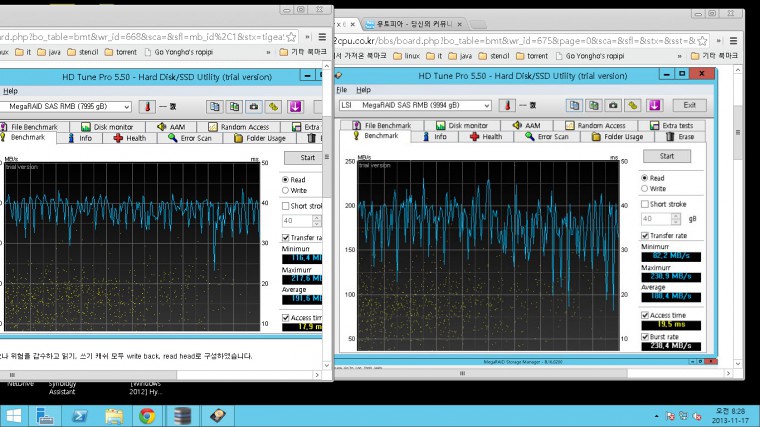
Task: Click Start button in right HD Tune
Action: point(666,156)
